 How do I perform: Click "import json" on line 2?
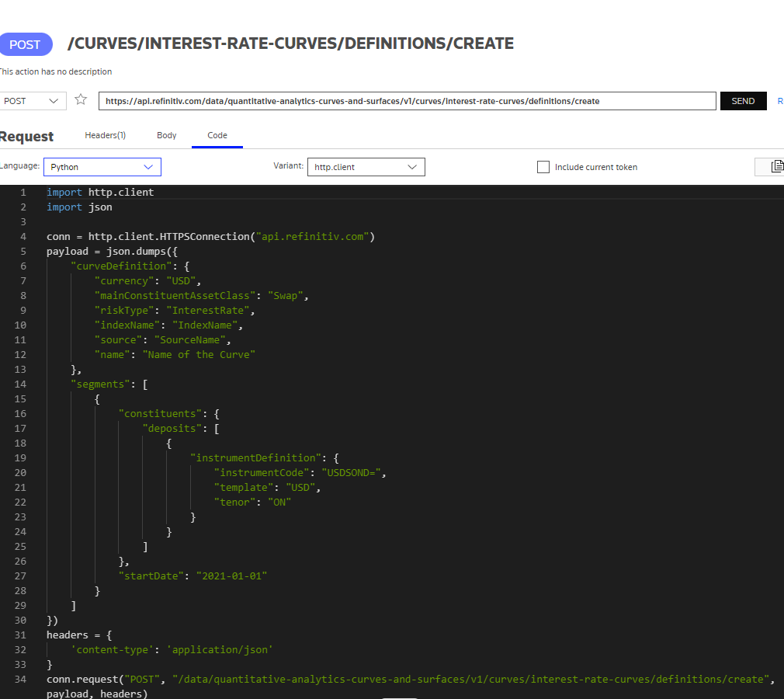coord(79,207)
